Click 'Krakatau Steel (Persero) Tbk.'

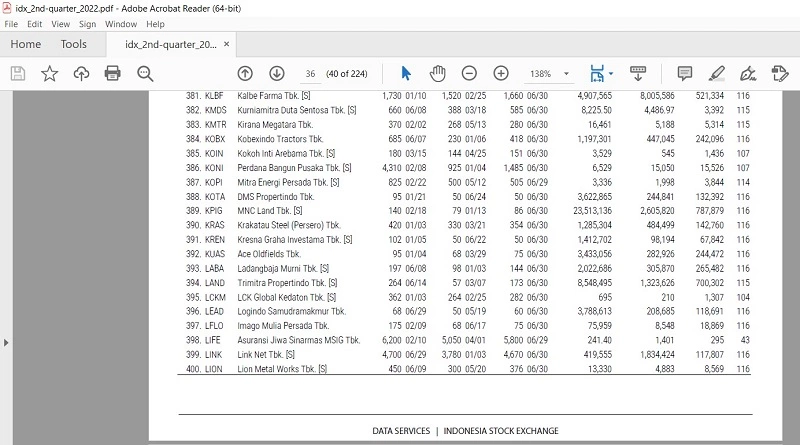click(x=289, y=225)
